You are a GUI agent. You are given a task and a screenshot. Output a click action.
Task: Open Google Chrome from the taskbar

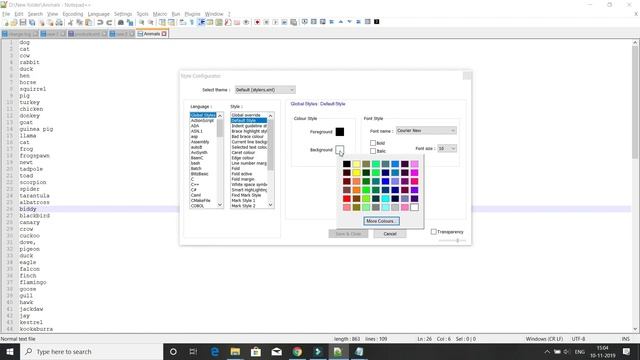coord(297,351)
